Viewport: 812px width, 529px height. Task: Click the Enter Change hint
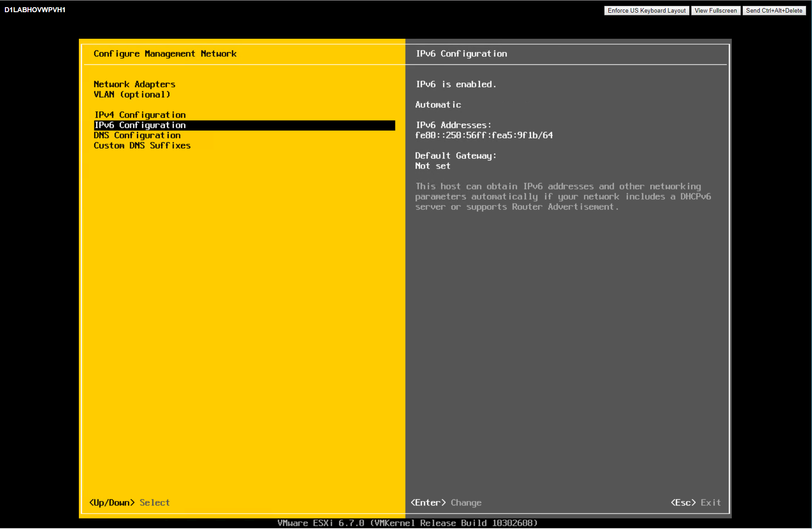pos(446,502)
